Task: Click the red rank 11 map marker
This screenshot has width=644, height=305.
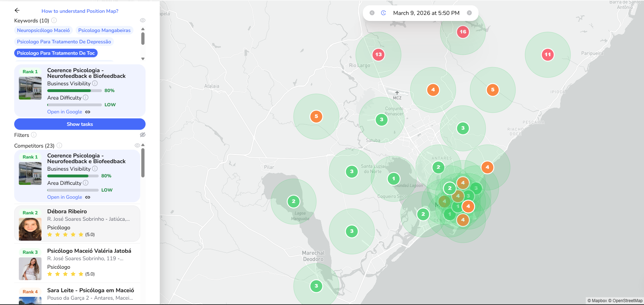Action: coord(548,55)
